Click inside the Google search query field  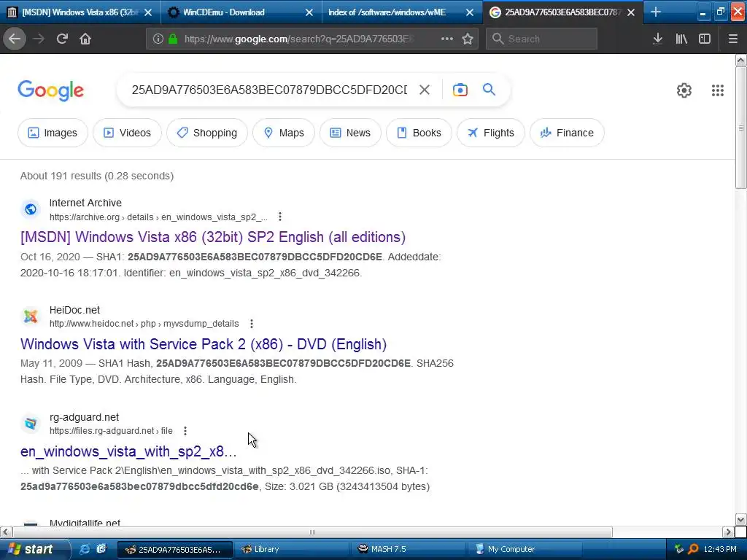click(269, 90)
